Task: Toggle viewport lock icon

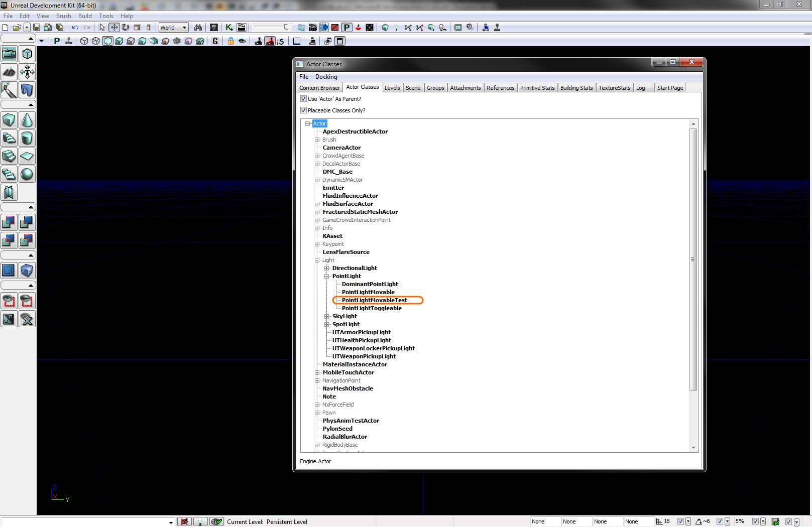Action: [230, 41]
